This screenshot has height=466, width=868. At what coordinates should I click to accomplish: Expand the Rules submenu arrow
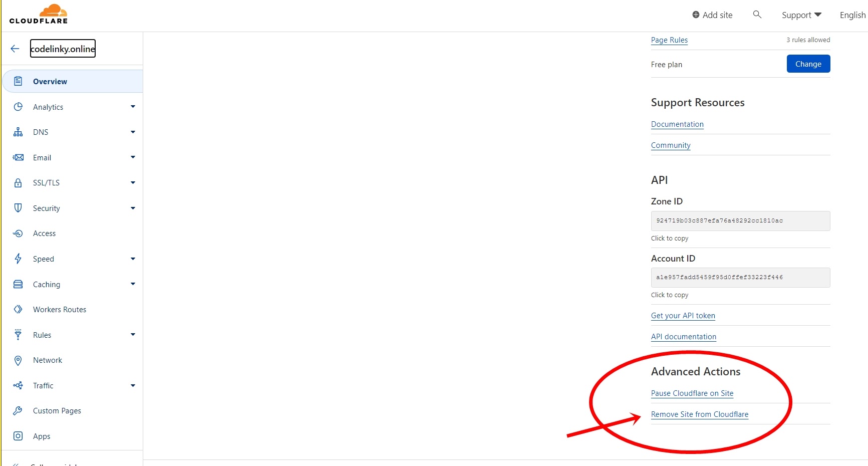coord(133,335)
